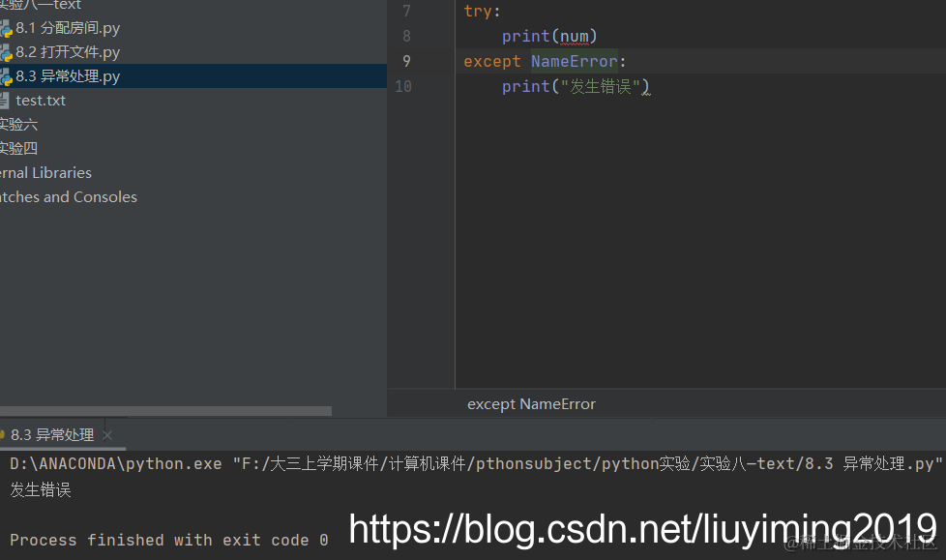Click the python.exe command line in console
Screen dimensions: 946x560
point(475,463)
